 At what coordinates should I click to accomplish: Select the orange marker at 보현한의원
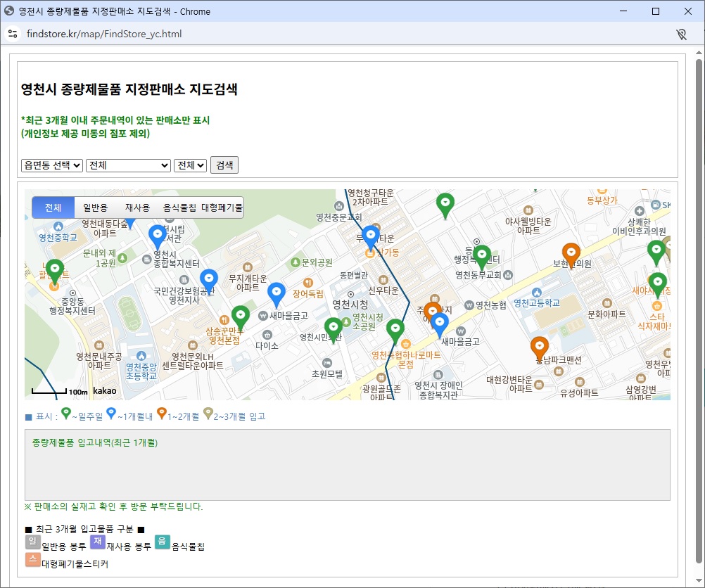tap(571, 253)
